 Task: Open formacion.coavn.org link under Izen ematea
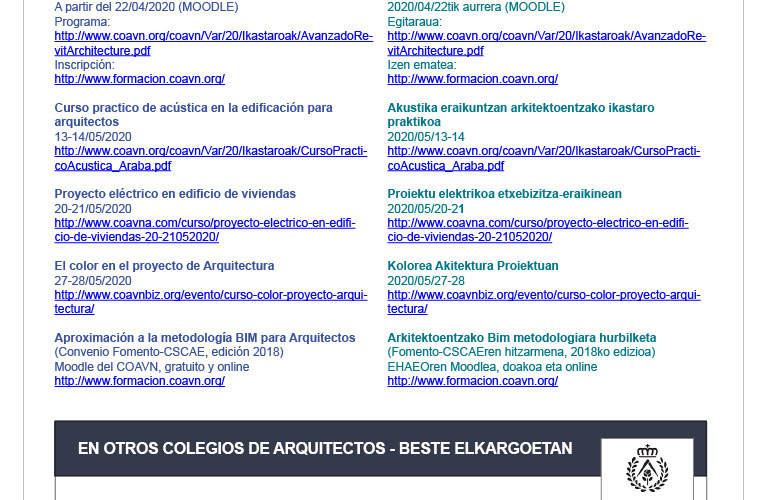[472, 79]
